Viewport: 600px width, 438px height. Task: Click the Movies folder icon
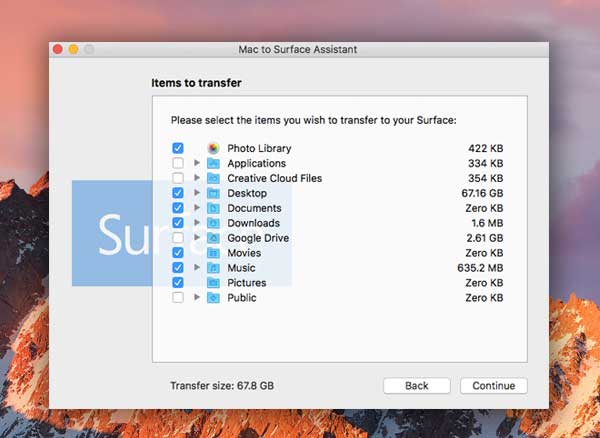click(213, 253)
